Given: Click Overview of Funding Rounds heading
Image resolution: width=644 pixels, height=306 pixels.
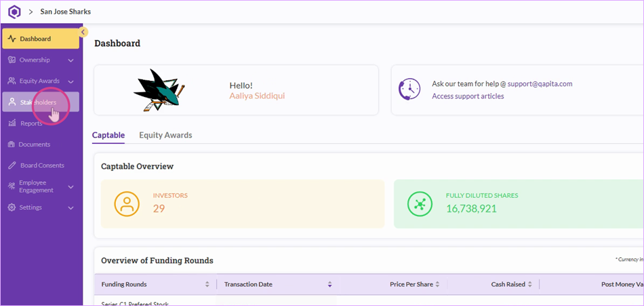Looking at the screenshot, I should (157, 261).
